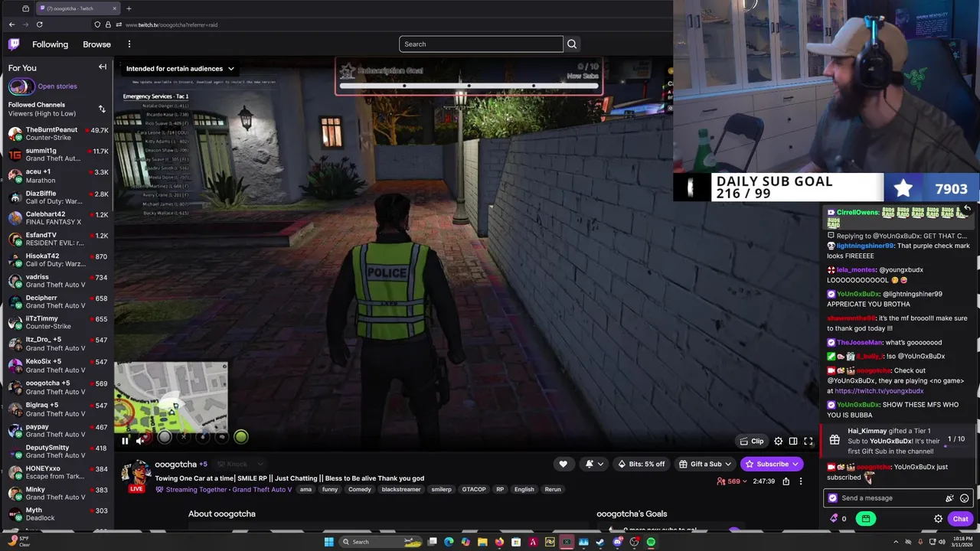Click share stream icon
This screenshot has width=980, height=551.
coord(786,481)
